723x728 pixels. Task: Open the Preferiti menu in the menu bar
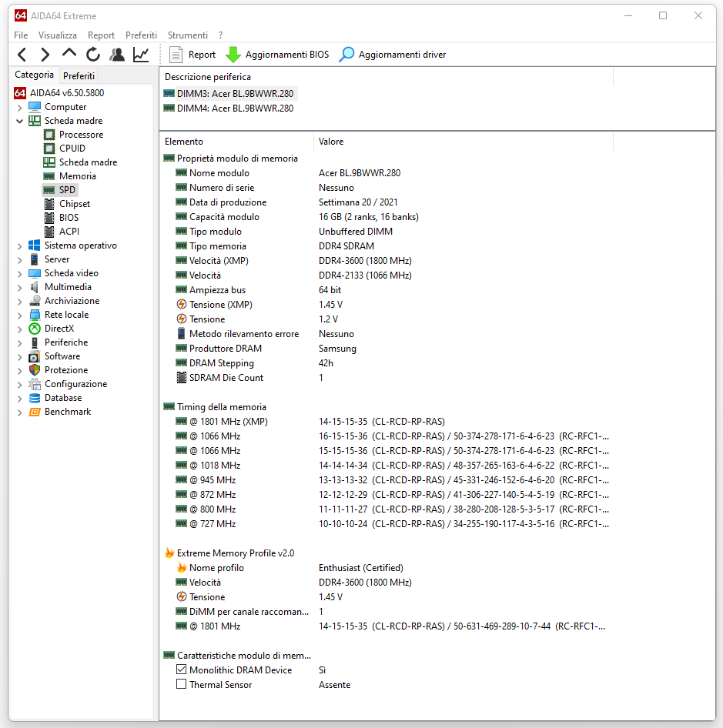141,35
